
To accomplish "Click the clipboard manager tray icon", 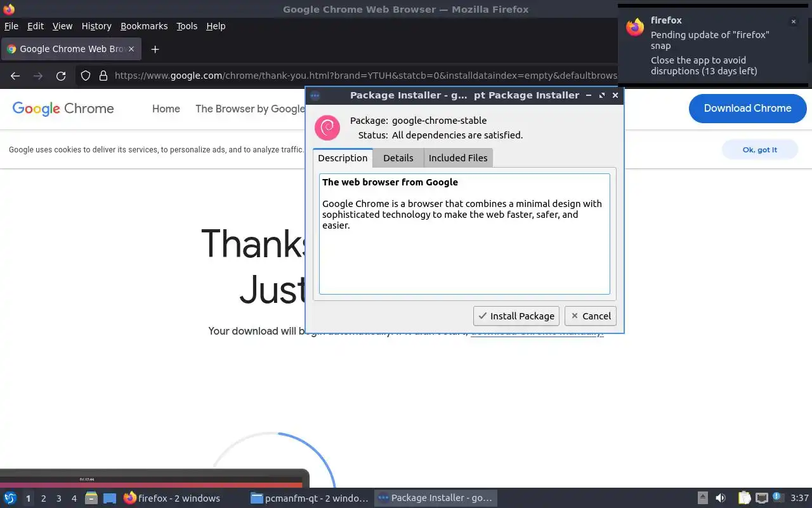I will coord(744,498).
